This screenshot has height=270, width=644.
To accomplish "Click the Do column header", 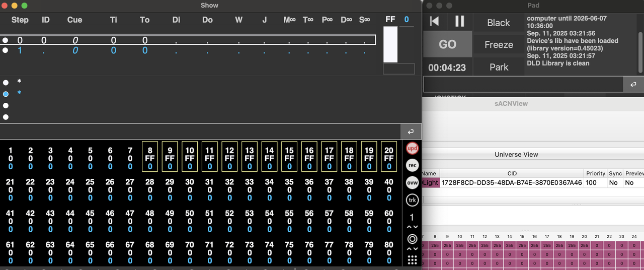I will [207, 20].
